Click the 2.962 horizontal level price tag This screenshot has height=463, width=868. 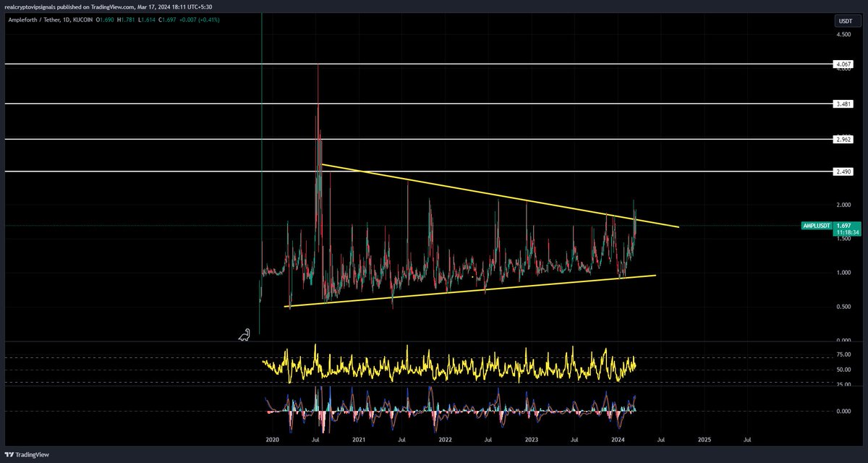(843, 138)
